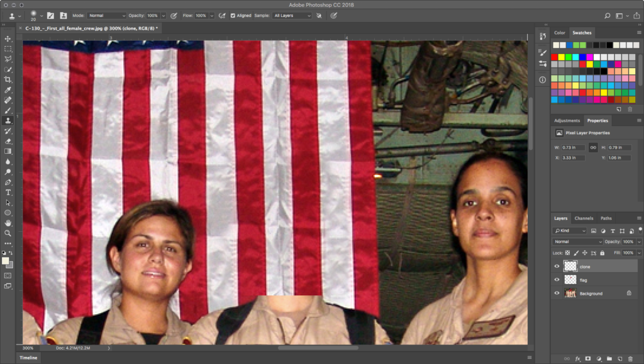Activate the Clone Stamp tool
Viewport: 644px width, 364px height.
pos(8,120)
